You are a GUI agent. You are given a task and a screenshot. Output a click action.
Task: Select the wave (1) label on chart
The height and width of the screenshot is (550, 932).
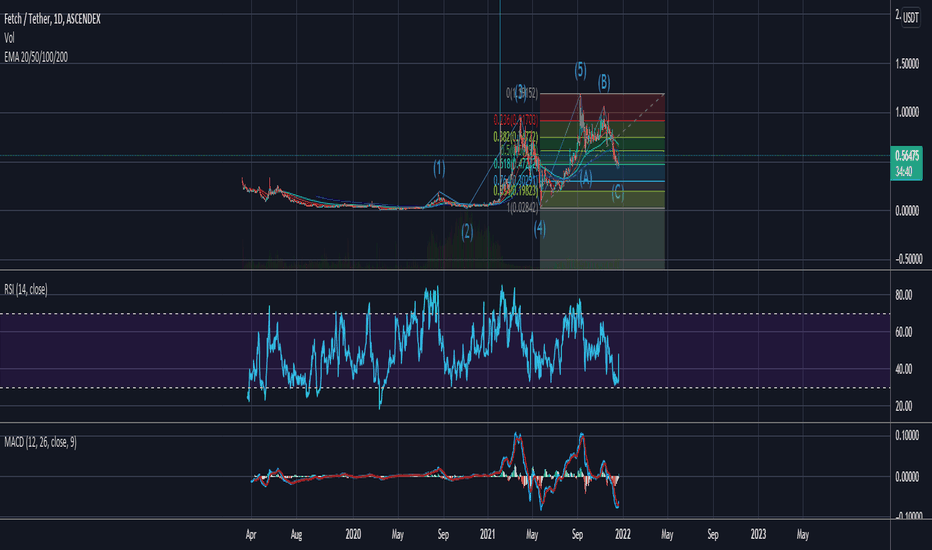pyautogui.click(x=439, y=168)
